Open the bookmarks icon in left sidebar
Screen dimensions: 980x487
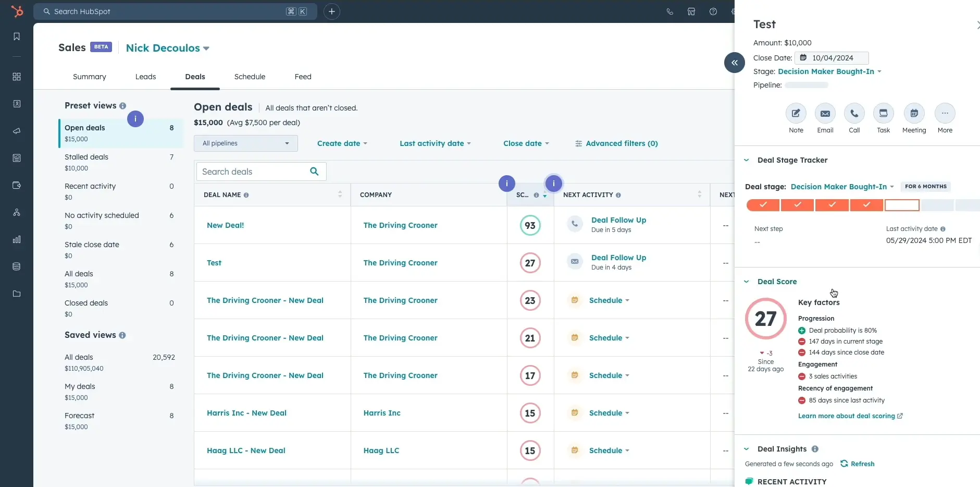point(17,36)
